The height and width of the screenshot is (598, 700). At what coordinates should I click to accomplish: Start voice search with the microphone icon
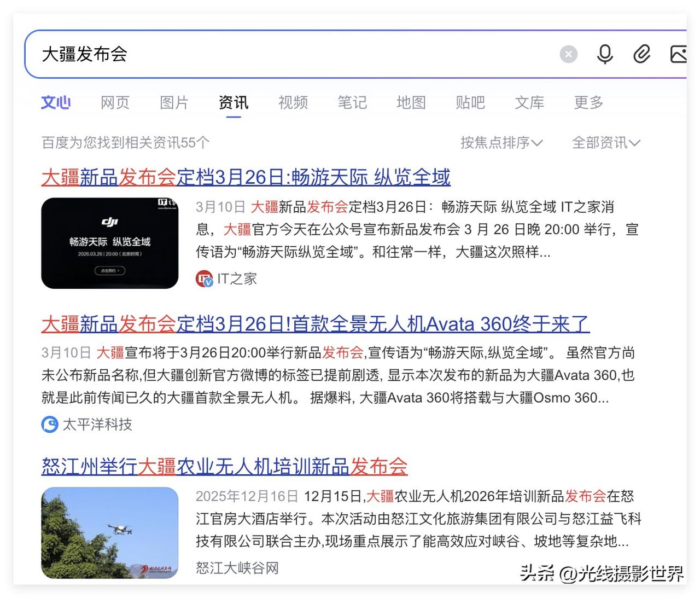click(x=605, y=54)
